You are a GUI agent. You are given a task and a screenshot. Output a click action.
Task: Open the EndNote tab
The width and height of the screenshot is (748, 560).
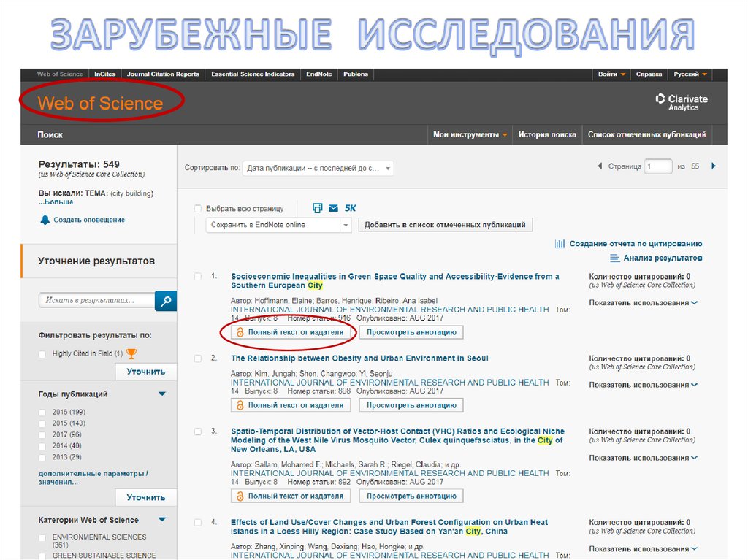(x=319, y=74)
